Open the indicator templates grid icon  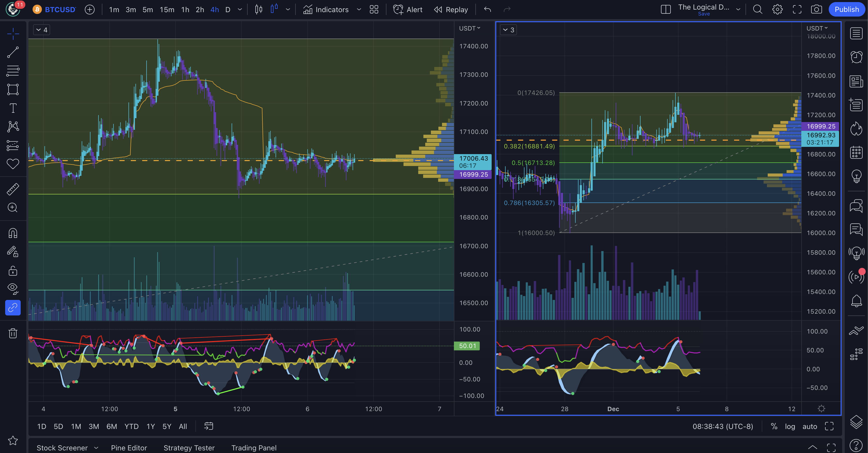pos(374,9)
